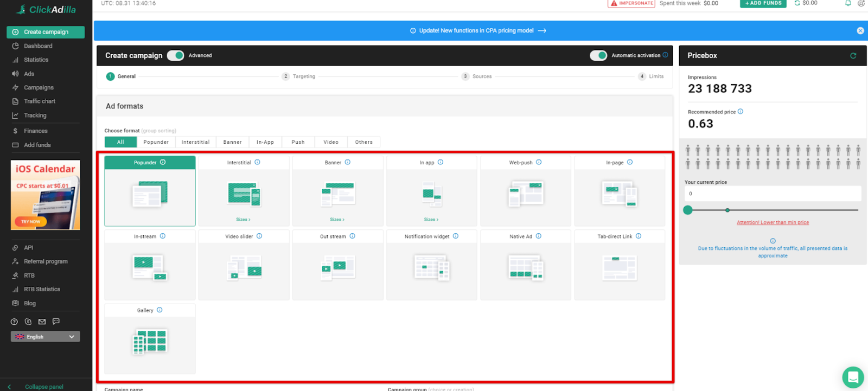Open Add funds in the sidebar
The width and height of the screenshot is (868, 391).
click(x=37, y=145)
